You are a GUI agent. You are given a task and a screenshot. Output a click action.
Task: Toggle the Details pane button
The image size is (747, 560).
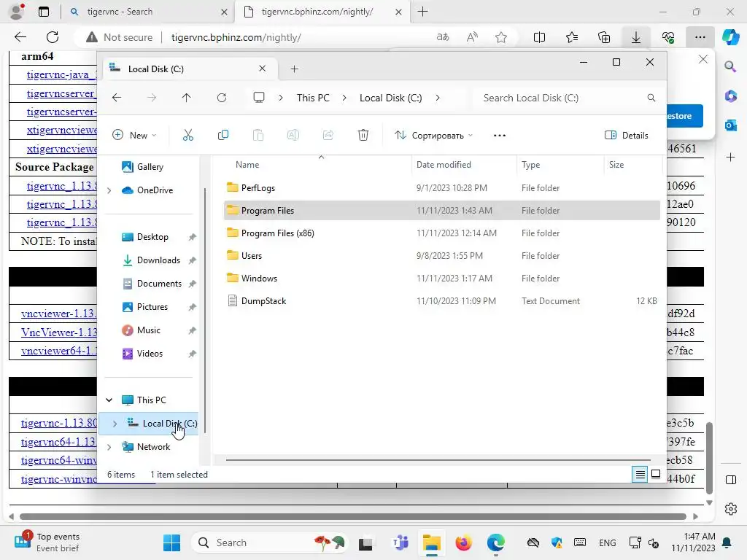[626, 135]
